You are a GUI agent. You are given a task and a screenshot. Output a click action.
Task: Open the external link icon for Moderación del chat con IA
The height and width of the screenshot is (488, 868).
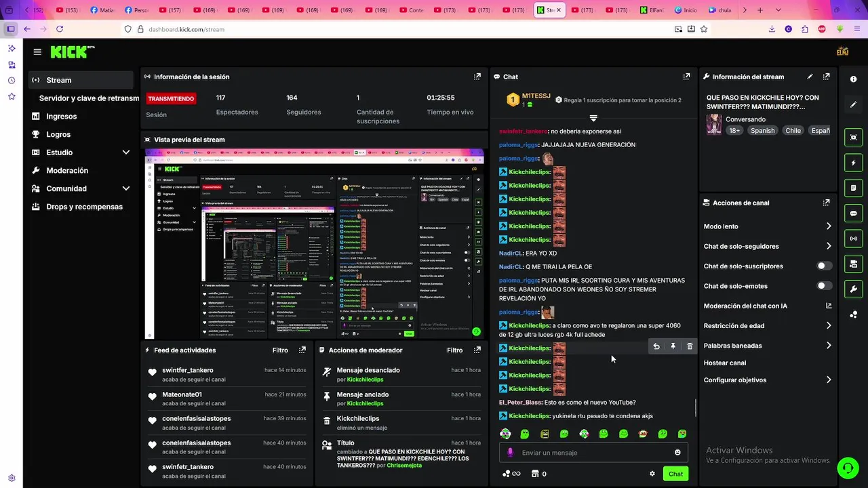[x=829, y=306]
